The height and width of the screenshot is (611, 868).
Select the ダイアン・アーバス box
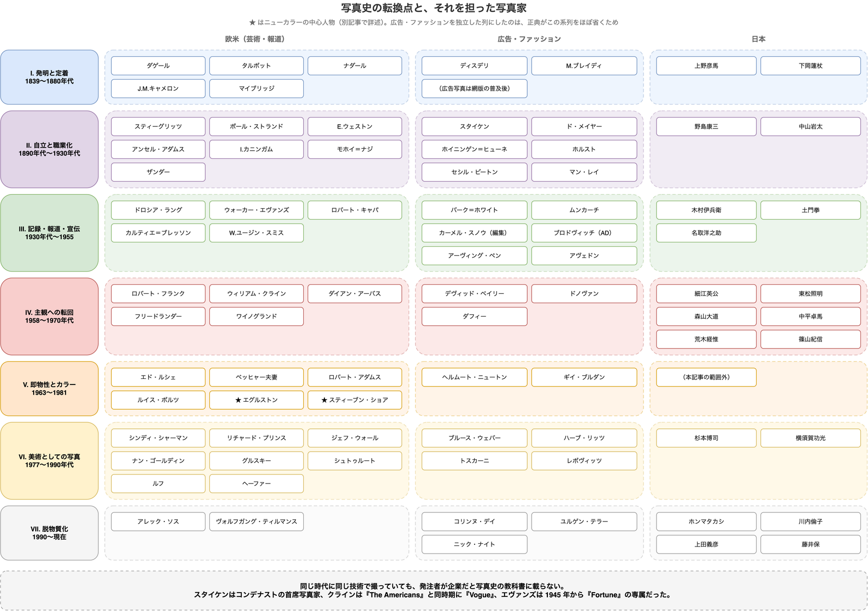[x=355, y=293]
